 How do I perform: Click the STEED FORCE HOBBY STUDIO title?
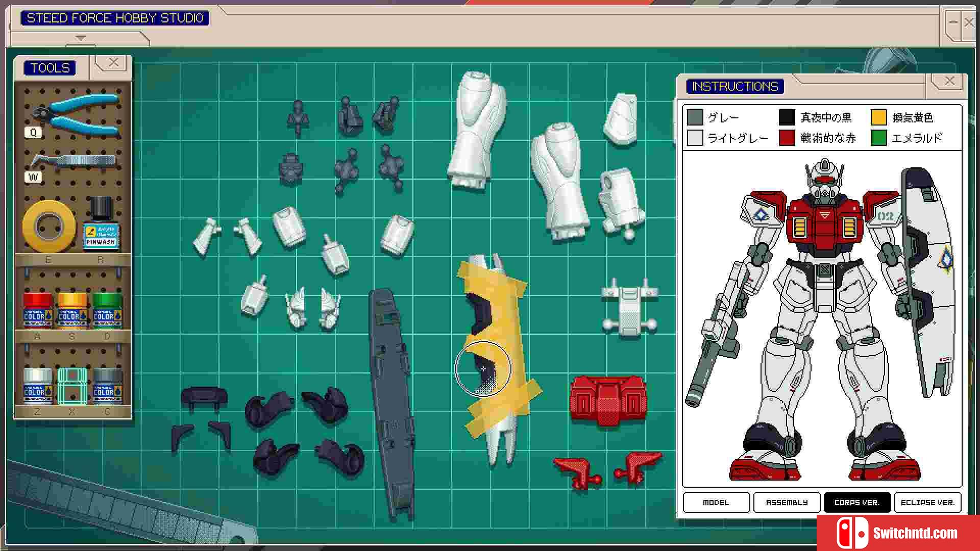click(115, 18)
